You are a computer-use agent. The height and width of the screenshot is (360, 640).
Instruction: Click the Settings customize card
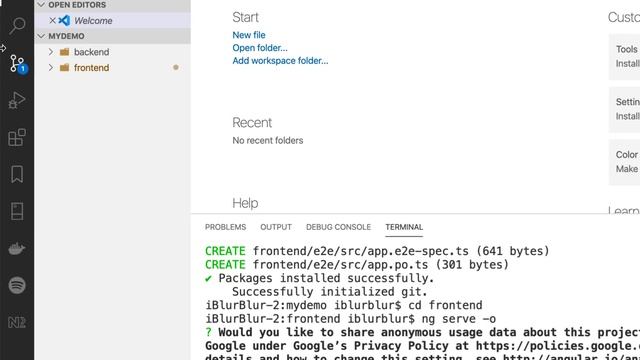point(624,109)
